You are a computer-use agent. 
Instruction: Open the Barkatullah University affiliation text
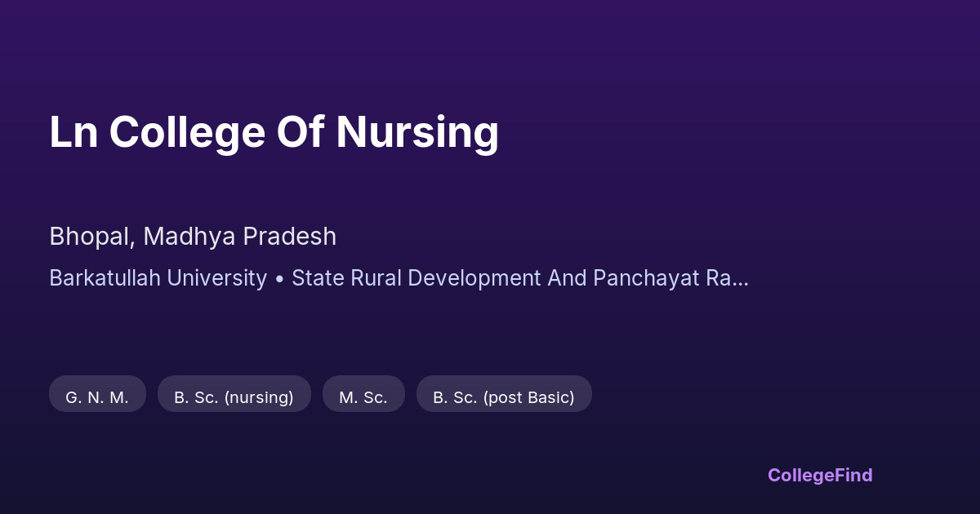pos(158,278)
